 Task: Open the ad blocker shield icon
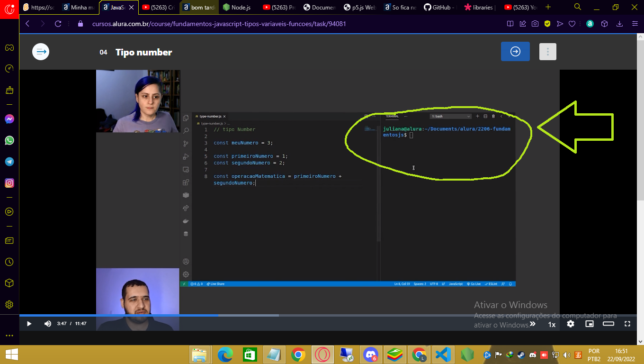click(x=547, y=24)
